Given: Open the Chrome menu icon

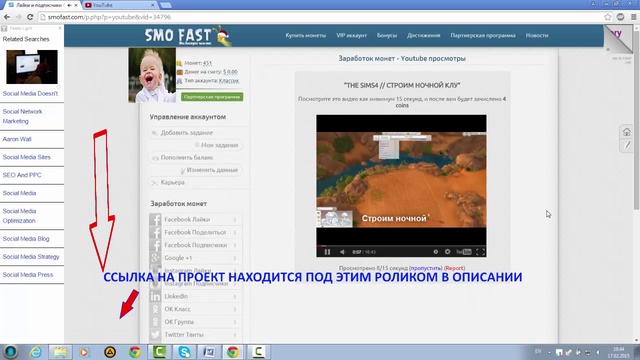Looking at the screenshot, I should pyautogui.click(x=633, y=17).
